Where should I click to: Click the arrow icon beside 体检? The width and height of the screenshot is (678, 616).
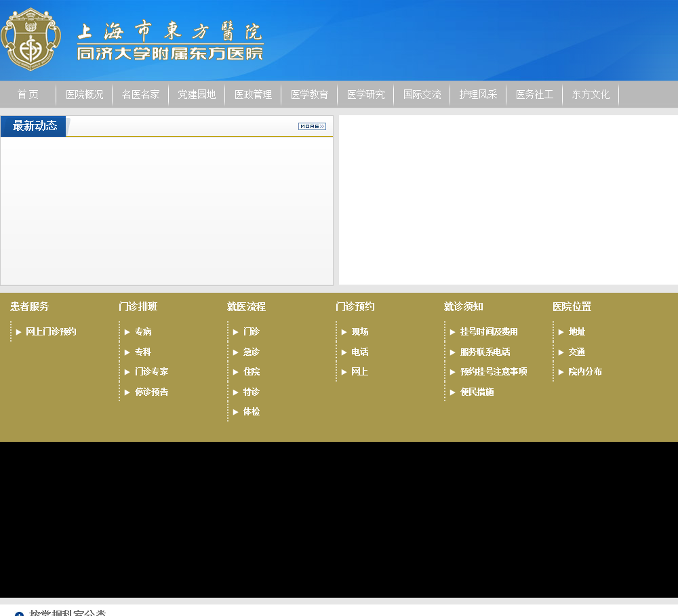click(236, 413)
